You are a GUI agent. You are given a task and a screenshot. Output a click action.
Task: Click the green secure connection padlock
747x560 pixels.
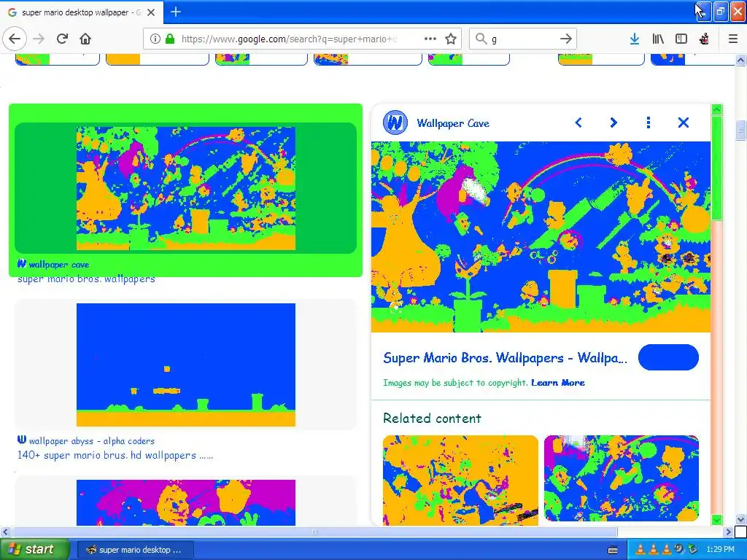click(169, 39)
